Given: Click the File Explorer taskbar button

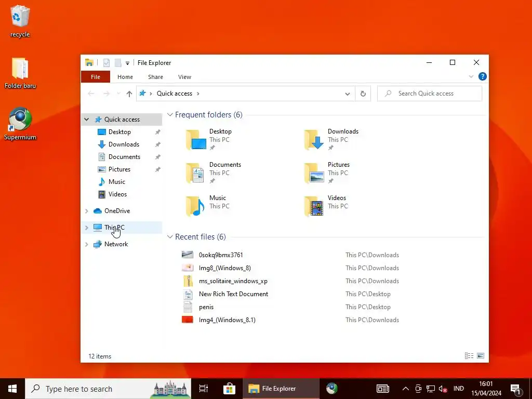Looking at the screenshot, I should pos(281,389).
